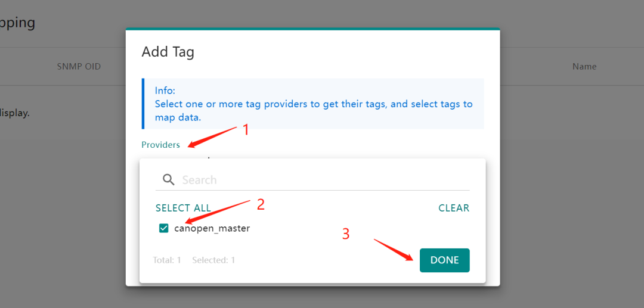Click the empty table "display." message
This screenshot has height=308, width=644.
(x=15, y=113)
